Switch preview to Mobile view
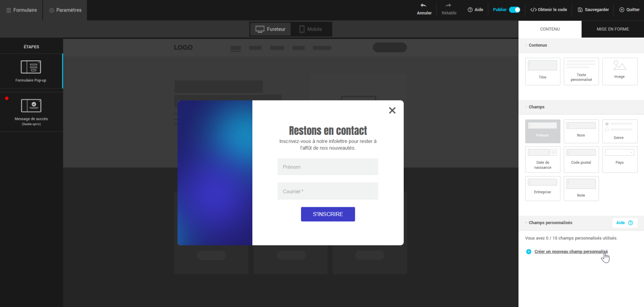 coord(311,29)
